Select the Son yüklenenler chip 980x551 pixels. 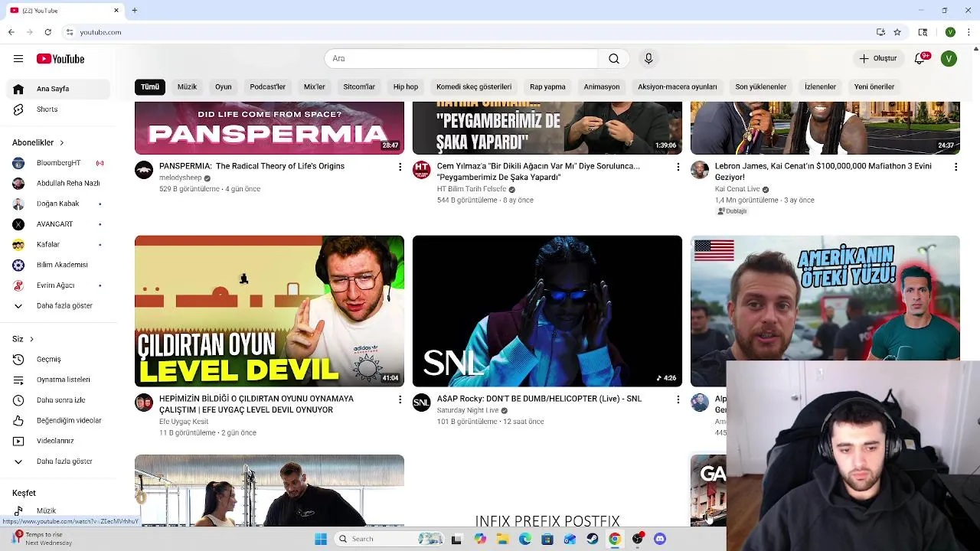[x=761, y=86]
